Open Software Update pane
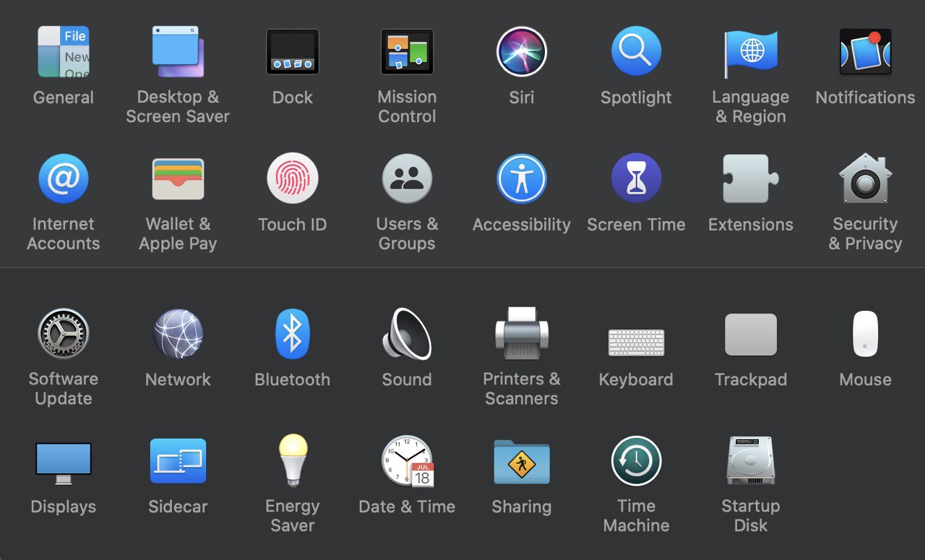This screenshot has width=925, height=560. click(x=64, y=334)
